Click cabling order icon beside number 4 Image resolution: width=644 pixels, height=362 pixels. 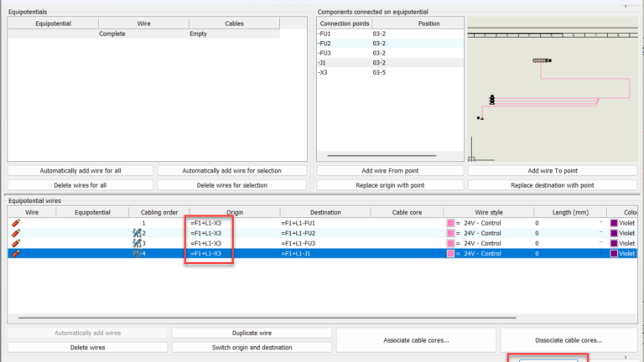pyautogui.click(x=137, y=254)
